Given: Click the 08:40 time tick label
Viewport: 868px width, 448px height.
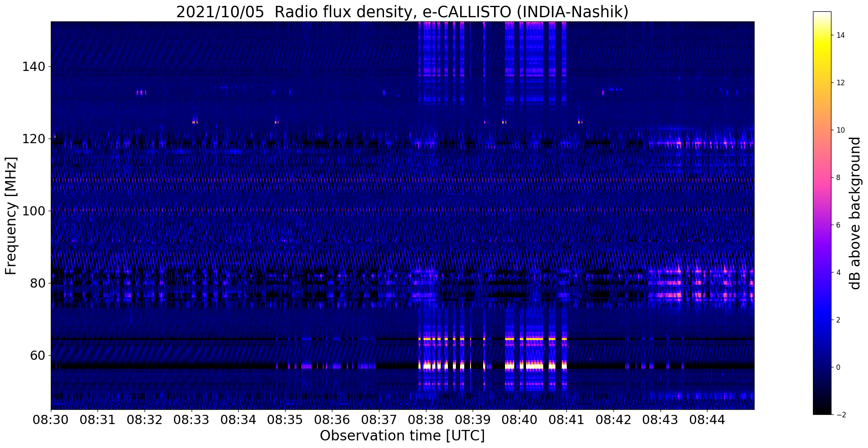Looking at the screenshot, I should [520, 420].
